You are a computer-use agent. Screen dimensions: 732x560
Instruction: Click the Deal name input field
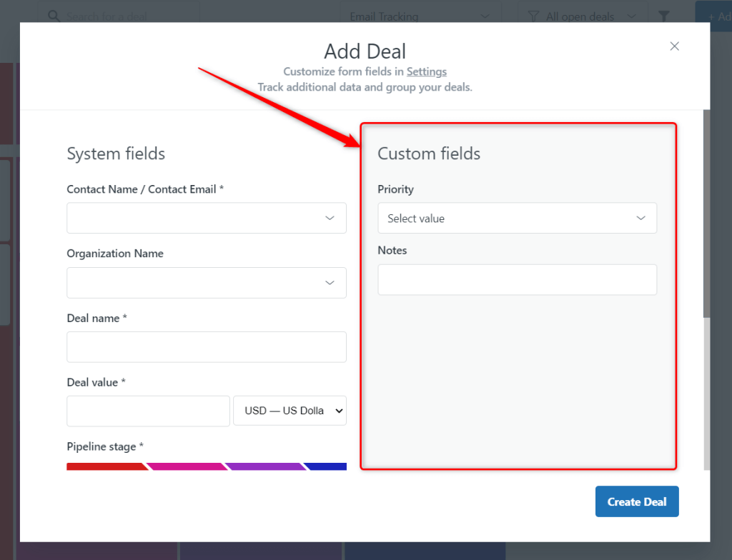(x=206, y=347)
